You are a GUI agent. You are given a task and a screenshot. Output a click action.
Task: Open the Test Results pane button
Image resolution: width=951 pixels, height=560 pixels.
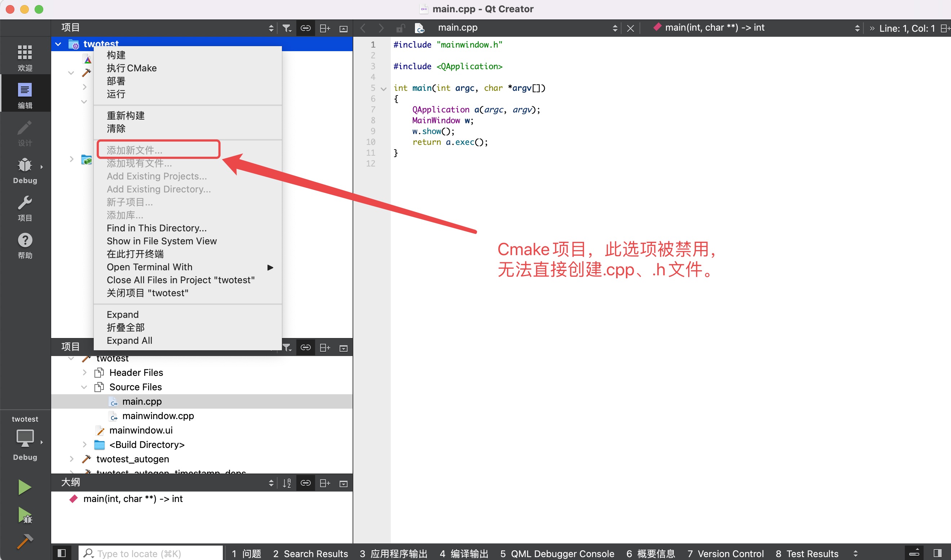click(x=807, y=554)
